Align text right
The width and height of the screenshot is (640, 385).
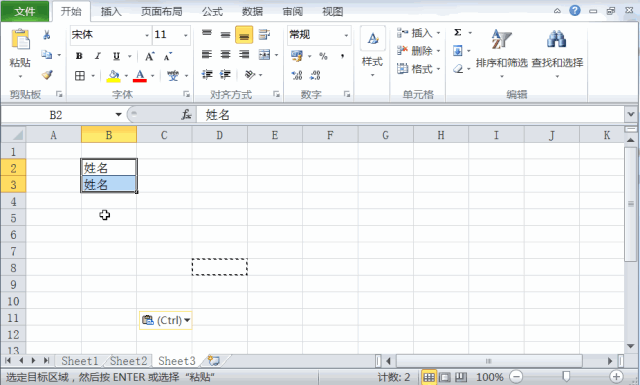[x=244, y=54]
